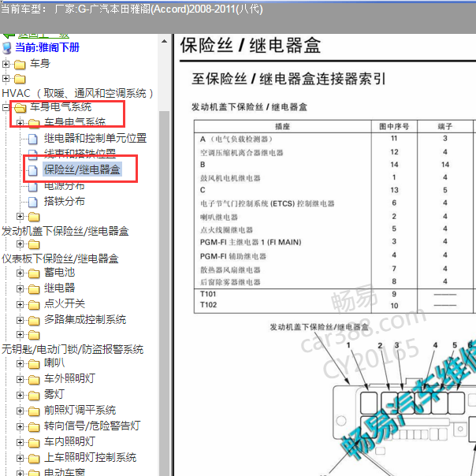Expand the 点火开关 tree node
This screenshot has width=476, height=476.
pyautogui.click(x=20, y=304)
